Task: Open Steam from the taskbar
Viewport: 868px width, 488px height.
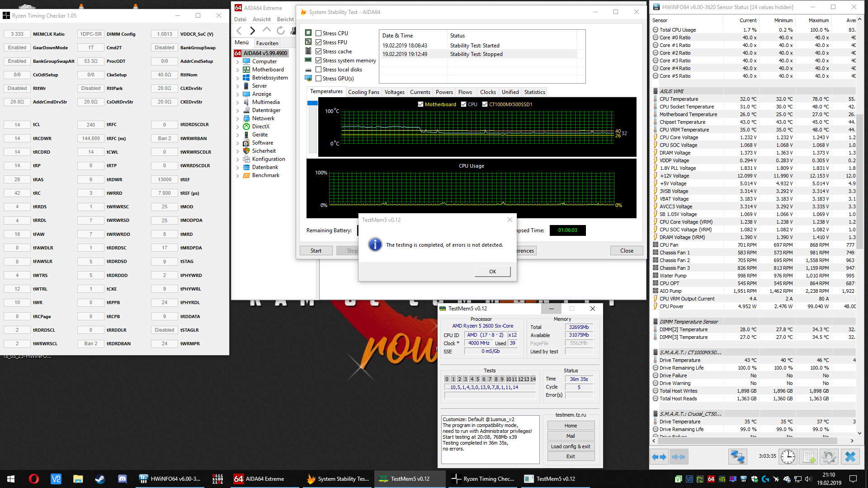Action: click(x=100, y=479)
